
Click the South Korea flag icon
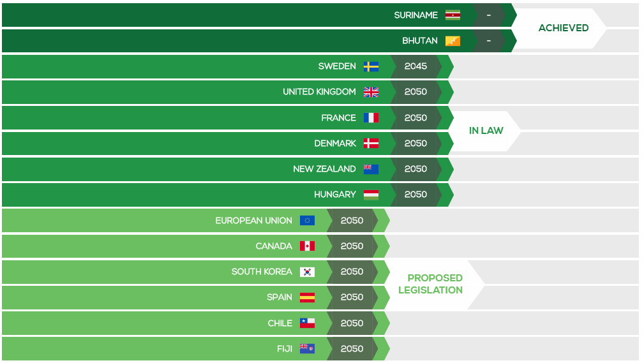(x=307, y=272)
